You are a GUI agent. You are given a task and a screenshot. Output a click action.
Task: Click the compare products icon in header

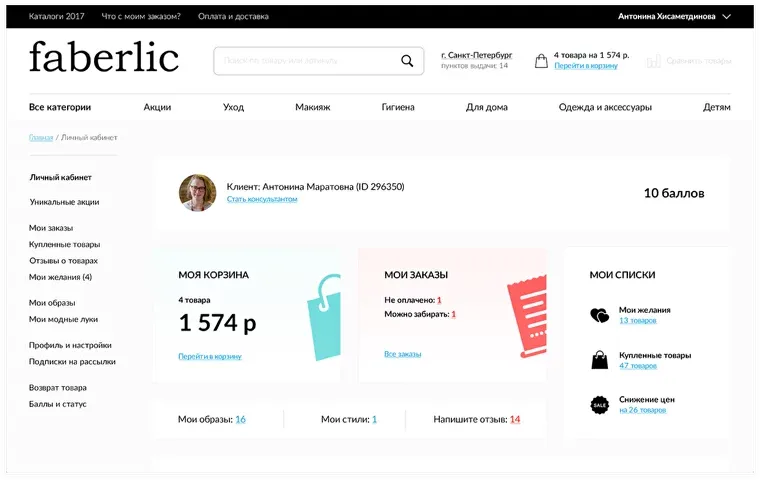point(654,61)
